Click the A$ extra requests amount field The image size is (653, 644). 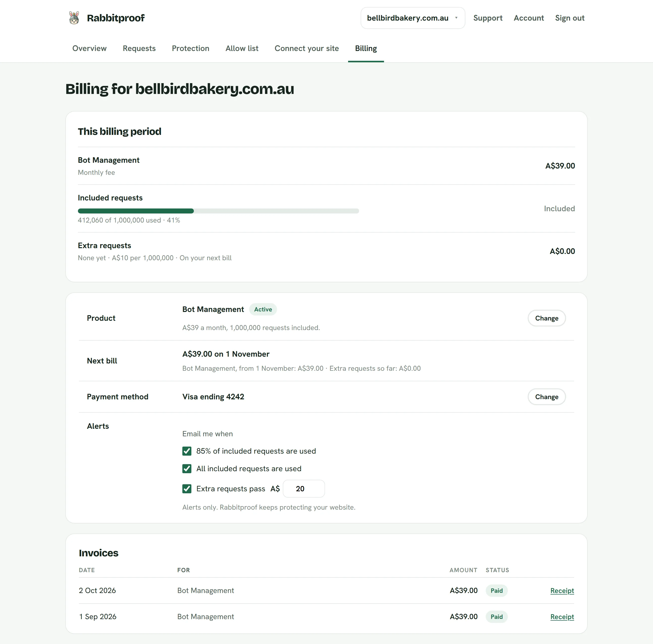click(x=303, y=489)
